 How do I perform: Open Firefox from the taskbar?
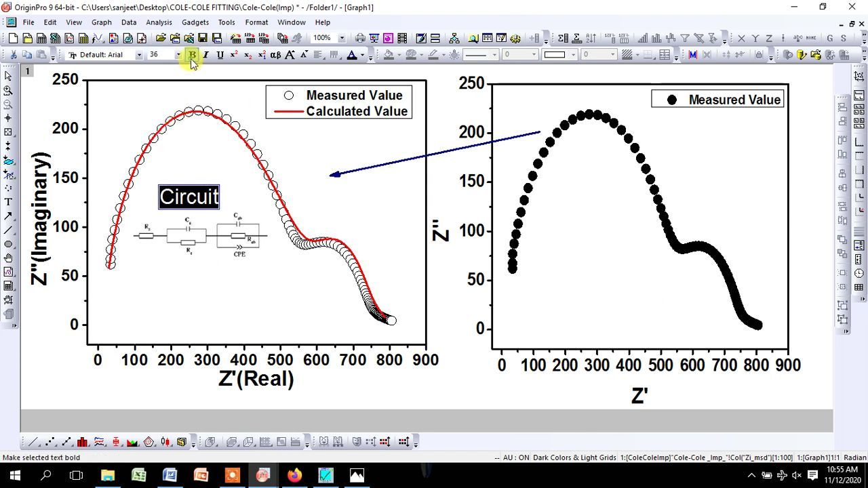[x=294, y=475]
